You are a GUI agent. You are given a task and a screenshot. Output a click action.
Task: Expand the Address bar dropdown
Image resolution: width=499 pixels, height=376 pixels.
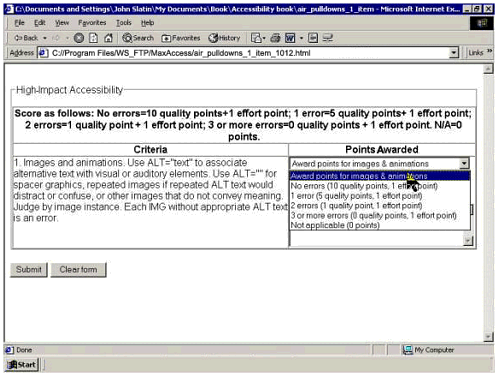click(453, 53)
